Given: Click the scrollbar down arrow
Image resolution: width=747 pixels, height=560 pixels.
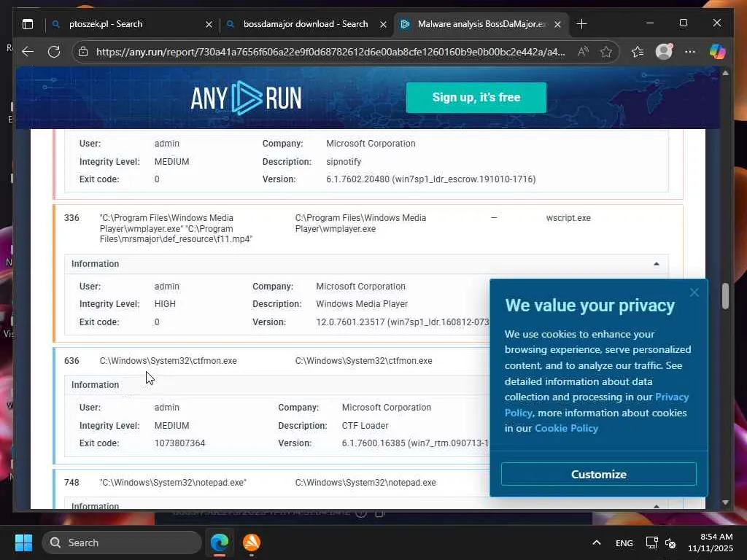Looking at the screenshot, I should click(725, 502).
